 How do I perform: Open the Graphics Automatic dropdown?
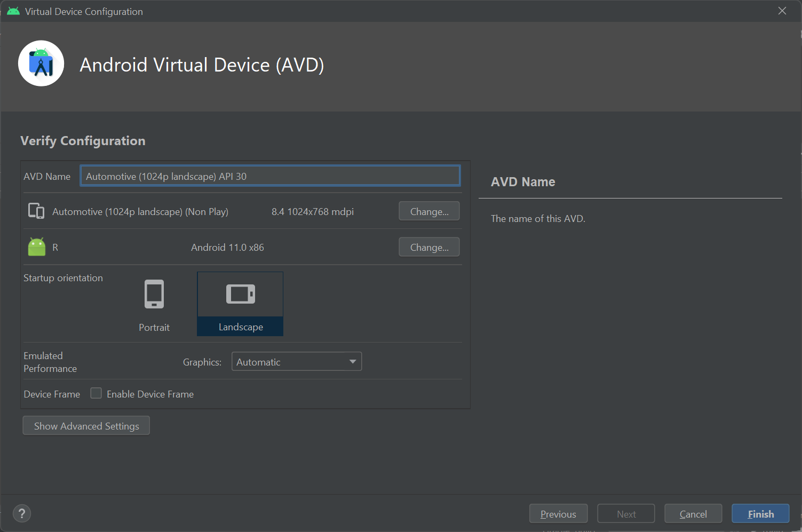[297, 362]
